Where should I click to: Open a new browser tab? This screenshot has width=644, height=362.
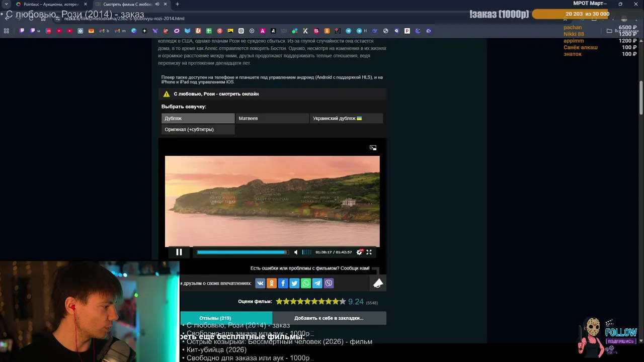177,4
